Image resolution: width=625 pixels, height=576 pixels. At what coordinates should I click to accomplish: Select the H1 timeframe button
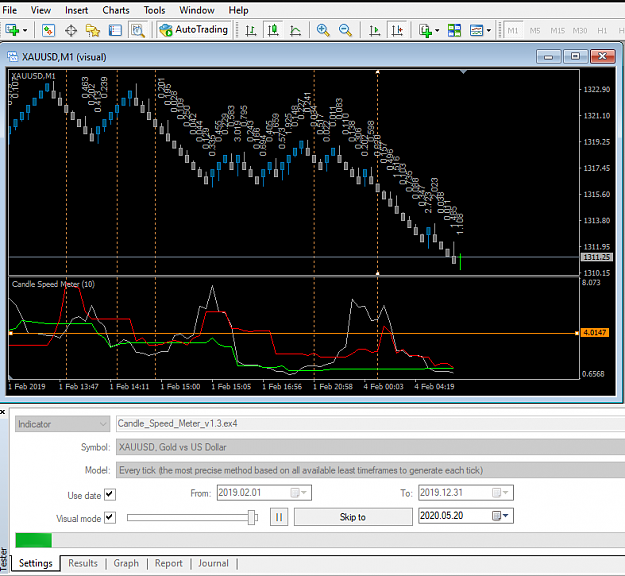click(602, 30)
